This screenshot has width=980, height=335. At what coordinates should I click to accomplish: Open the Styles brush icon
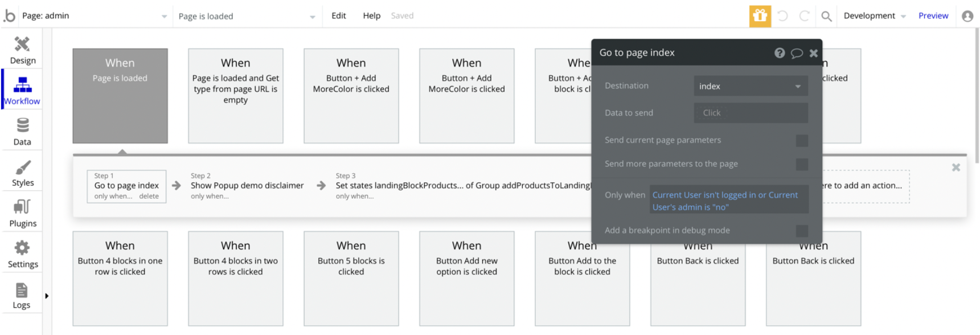[x=23, y=167]
